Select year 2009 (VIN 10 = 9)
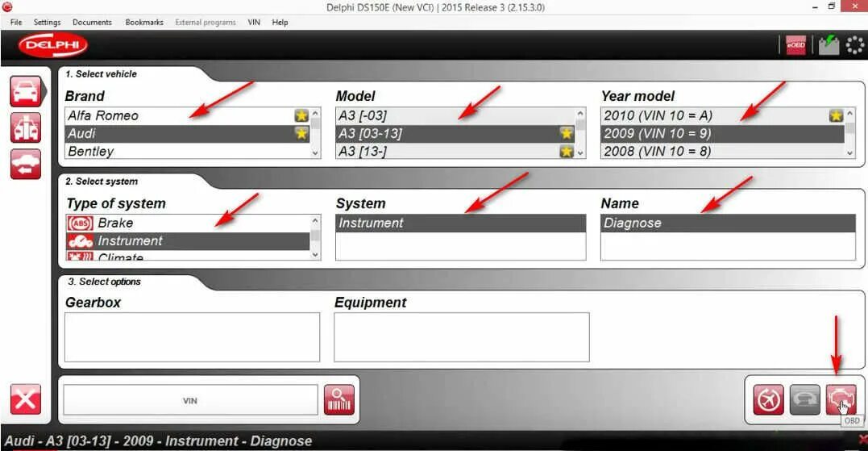This screenshot has width=868, height=451. pos(723,134)
